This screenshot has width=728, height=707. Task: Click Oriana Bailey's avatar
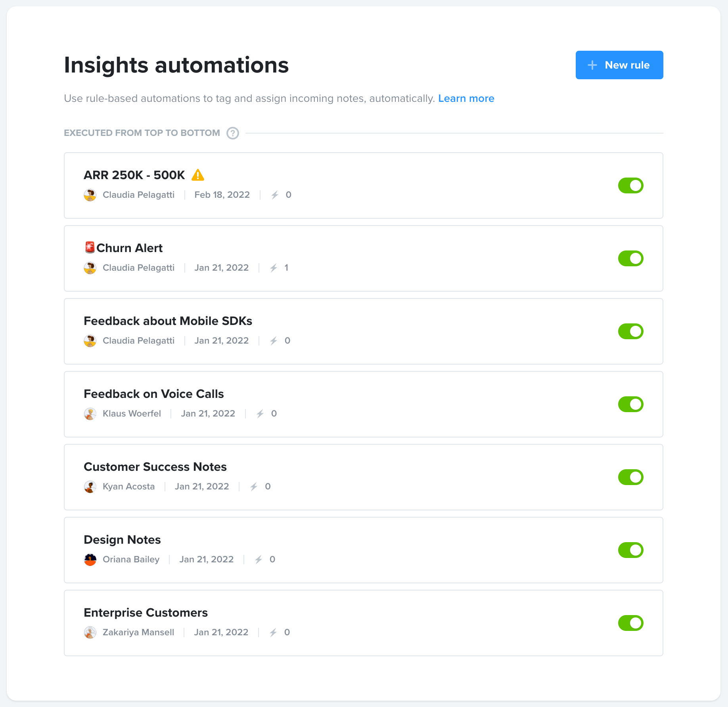90,560
